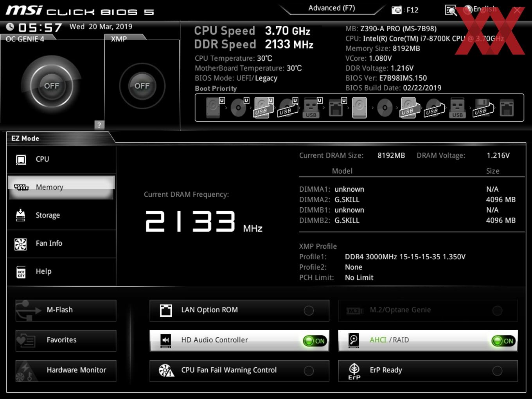Click the fan icon beside Fan Info
This screenshot has height=399, width=532.
(20, 244)
